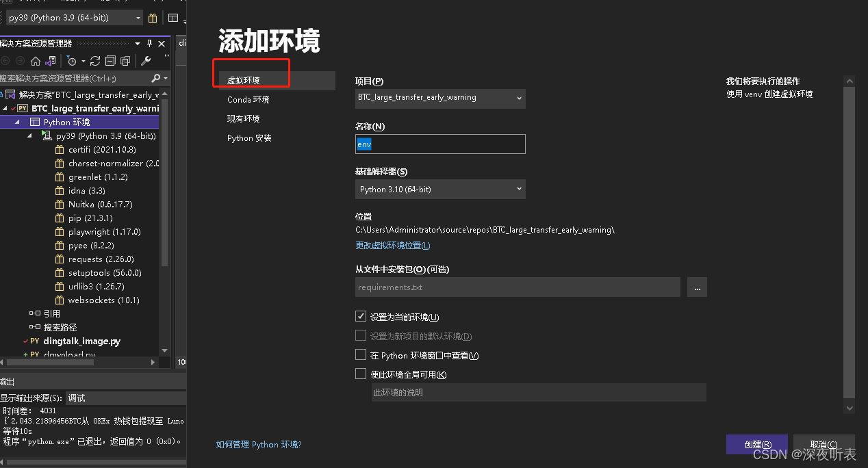The image size is (868, 468).
Task: Open the 基础解释器 interpreter dropdown
Action: (x=439, y=189)
